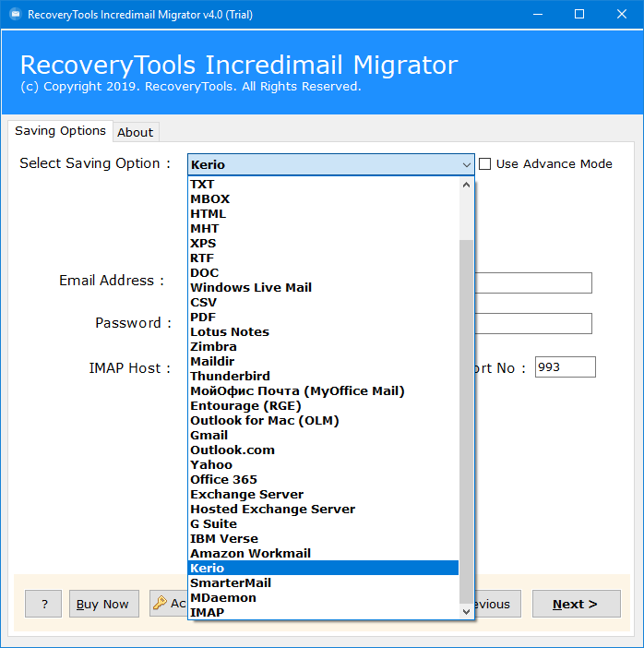Enable Use Advance Mode checkbox

pyautogui.click(x=484, y=164)
